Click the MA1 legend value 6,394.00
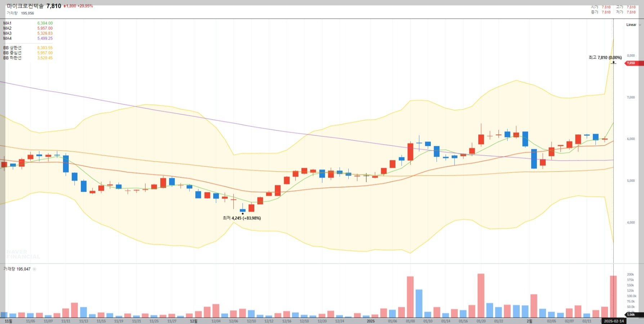Viewport: 644px width, 324px height. (x=45, y=23)
